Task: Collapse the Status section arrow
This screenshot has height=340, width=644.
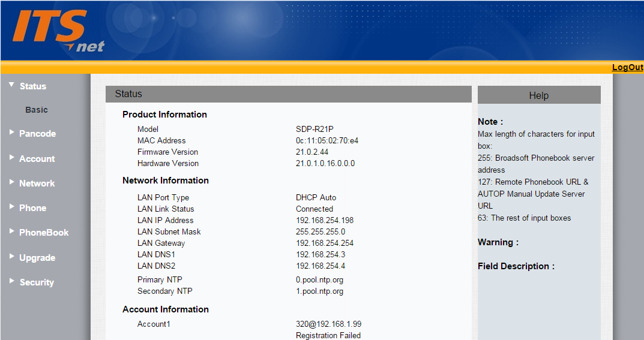Action: (11, 85)
